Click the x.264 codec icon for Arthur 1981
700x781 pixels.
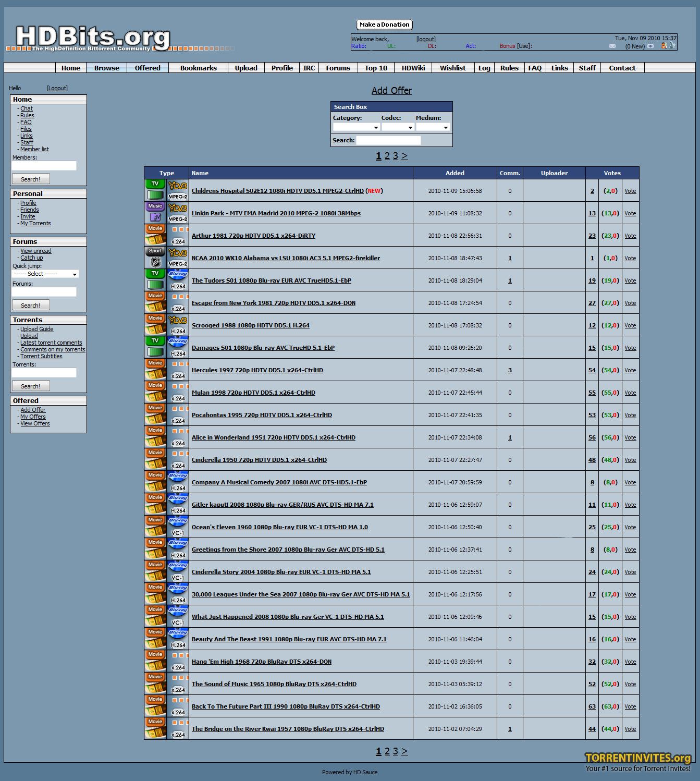(x=178, y=235)
